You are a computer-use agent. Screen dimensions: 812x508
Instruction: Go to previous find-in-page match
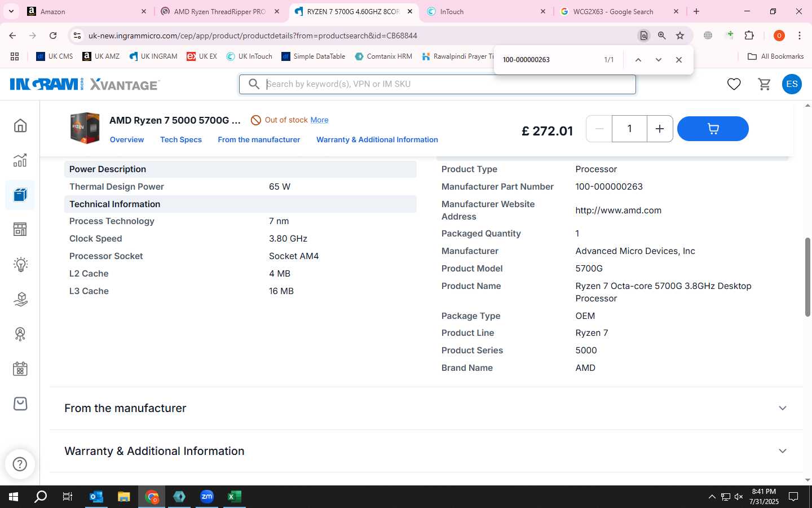[x=638, y=60]
